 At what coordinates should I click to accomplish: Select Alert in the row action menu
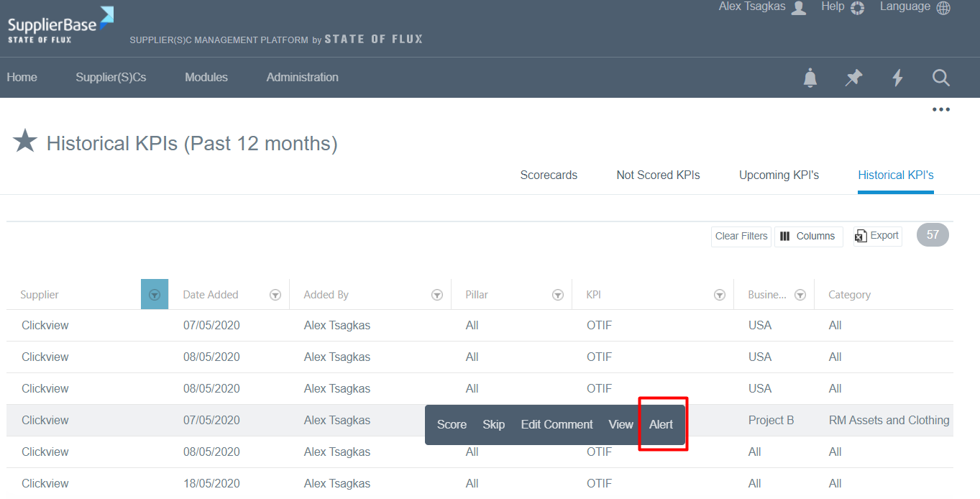(661, 424)
